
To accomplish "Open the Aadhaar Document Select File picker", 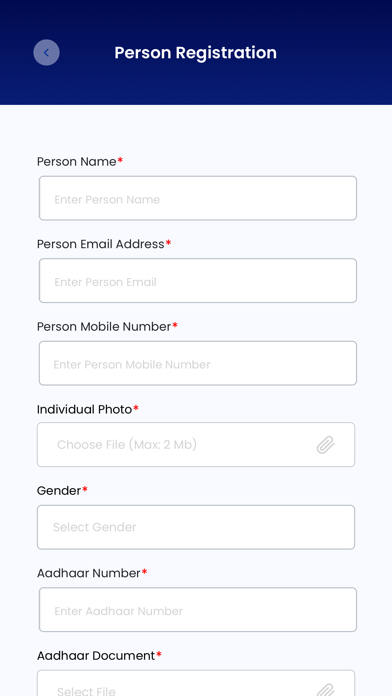I will pyautogui.click(x=196, y=683).
